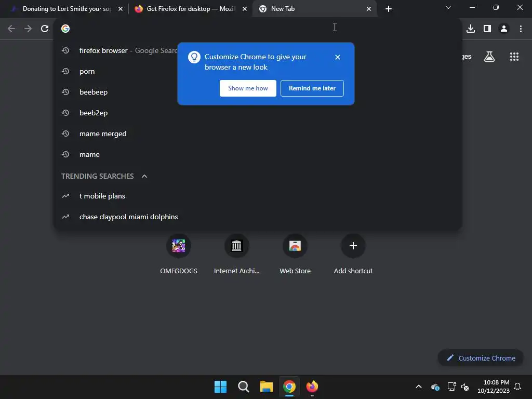Open the Windows Start menu
Image resolution: width=532 pixels, height=399 pixels.
(x=220, y=387)
